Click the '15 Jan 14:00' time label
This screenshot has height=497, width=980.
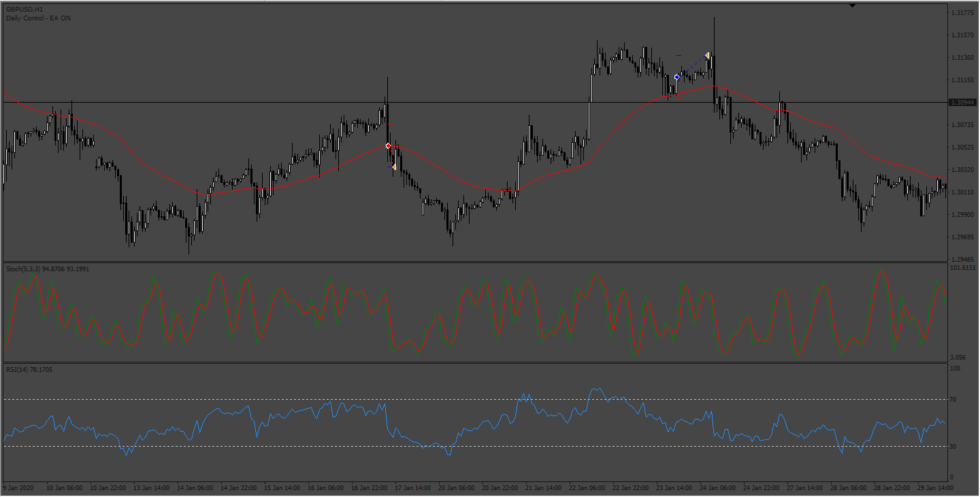[284, 488]
